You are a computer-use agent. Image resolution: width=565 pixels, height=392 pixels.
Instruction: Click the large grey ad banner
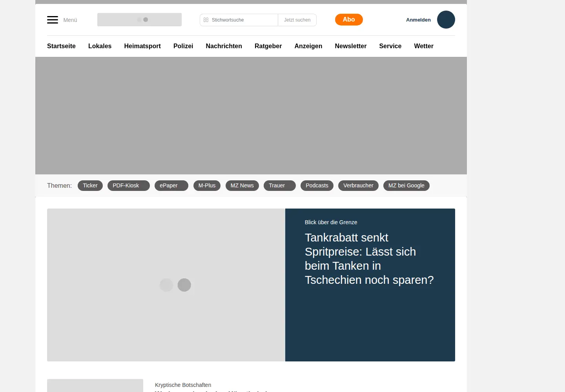pos(251,116)
